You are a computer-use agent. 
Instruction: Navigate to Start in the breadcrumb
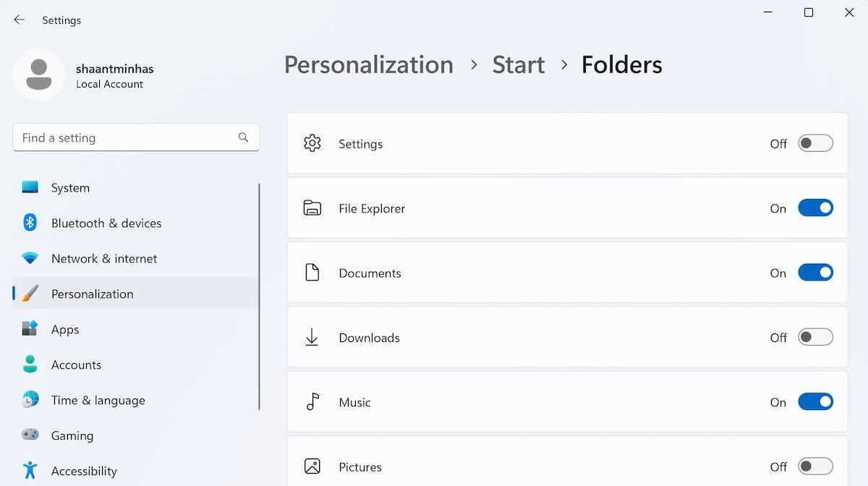click(518, 65)
